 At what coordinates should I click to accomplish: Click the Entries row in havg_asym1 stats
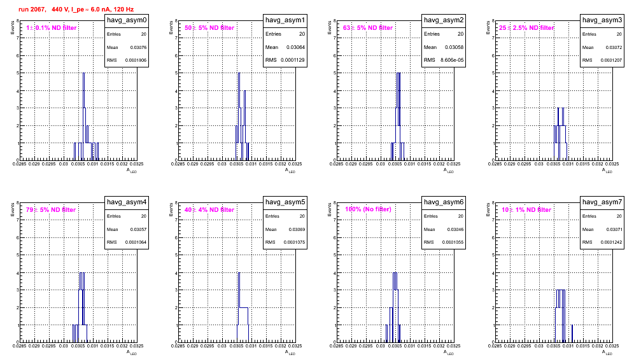pos(285,34)
